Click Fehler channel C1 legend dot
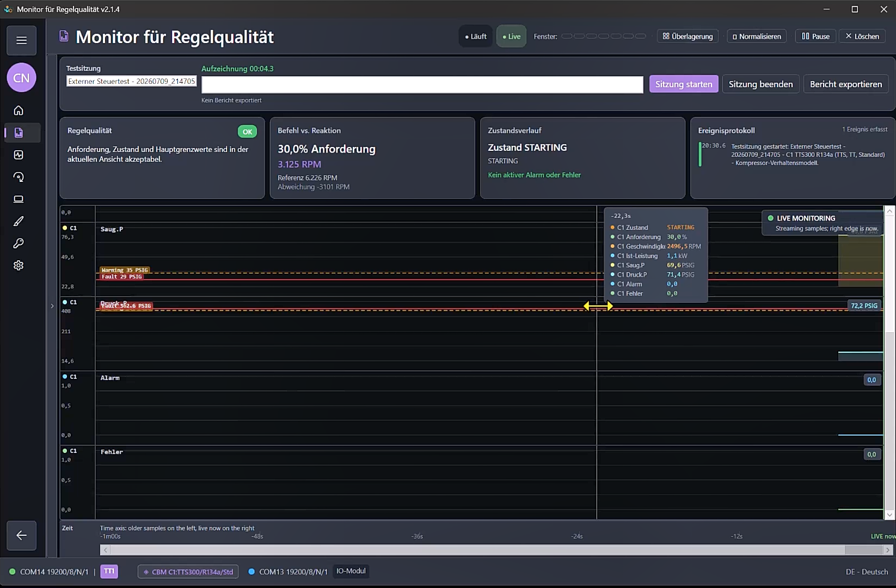The width and height of the screenshot is (896, 588). [x=65, y=451]
